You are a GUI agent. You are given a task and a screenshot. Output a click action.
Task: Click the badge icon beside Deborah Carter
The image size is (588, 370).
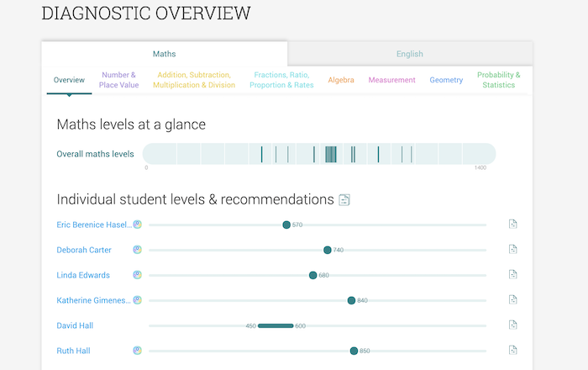click(x=137, y=250)
